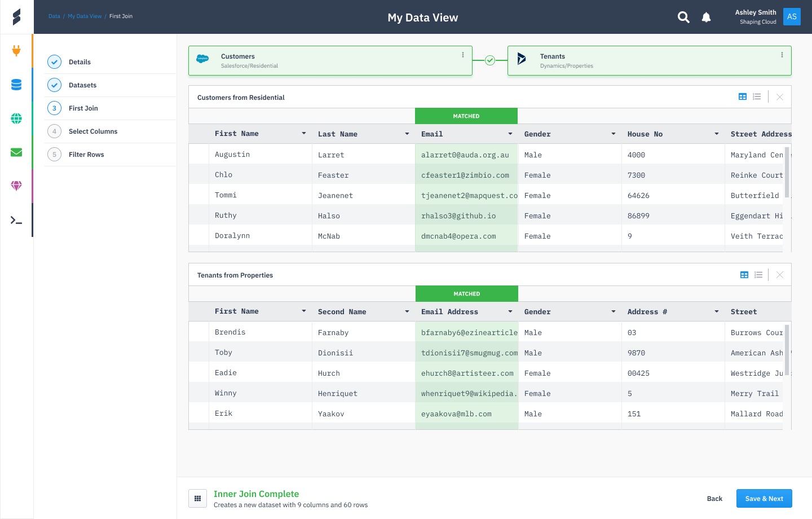Image resolution: width=812 pixels, height=519 pixels.
Task: Select the database icon in the sidebar
Action: click(16, 84)
